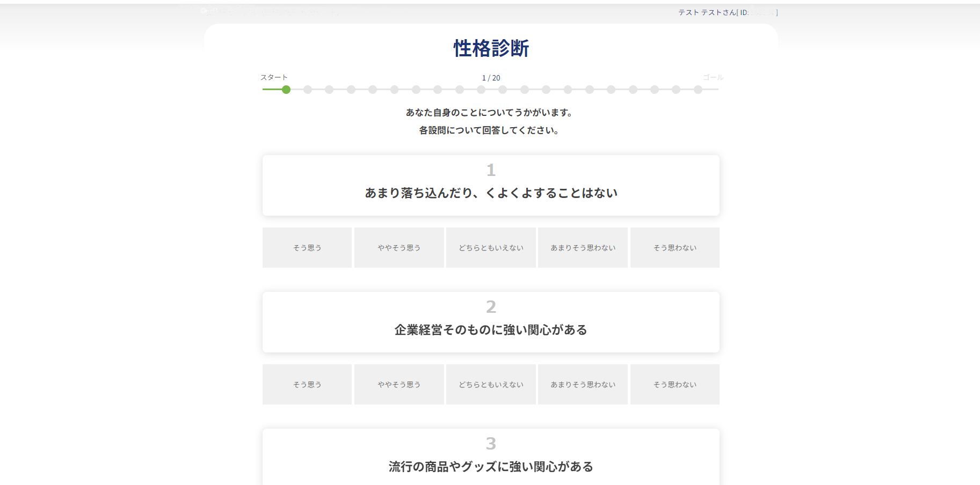Click the スタート label on the progress bar
980x485 pixels.
274,77
